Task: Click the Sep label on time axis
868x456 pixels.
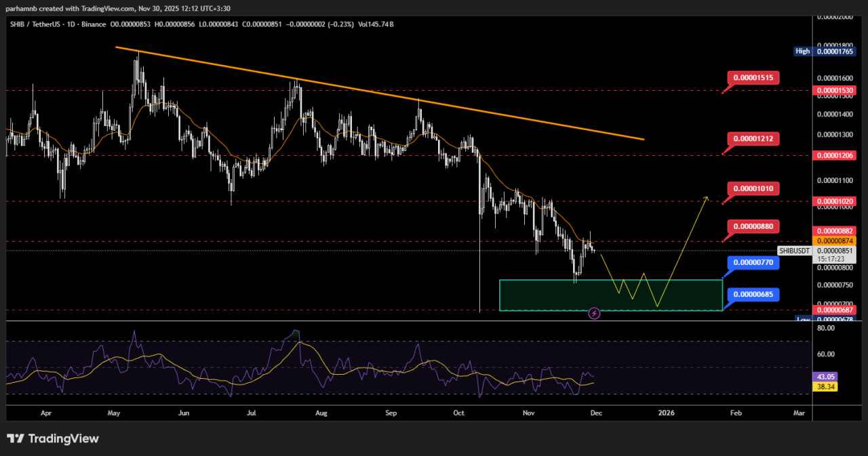Action: click(x=390, y=412)
